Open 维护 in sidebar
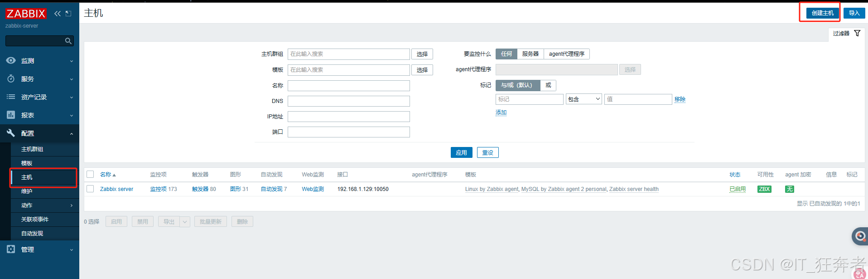The width and height of the screenshot is (868, 279). [27, 191]
